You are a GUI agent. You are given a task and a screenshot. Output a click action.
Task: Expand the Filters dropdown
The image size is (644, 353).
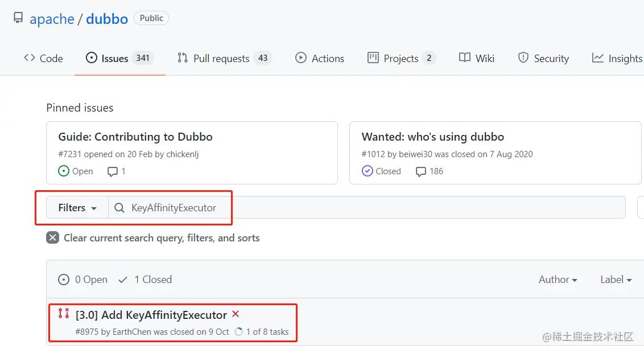coord(77,207)
